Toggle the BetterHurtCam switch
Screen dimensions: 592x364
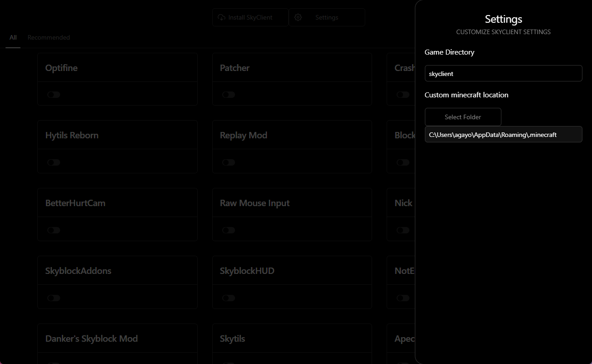[x=54, y=230]
